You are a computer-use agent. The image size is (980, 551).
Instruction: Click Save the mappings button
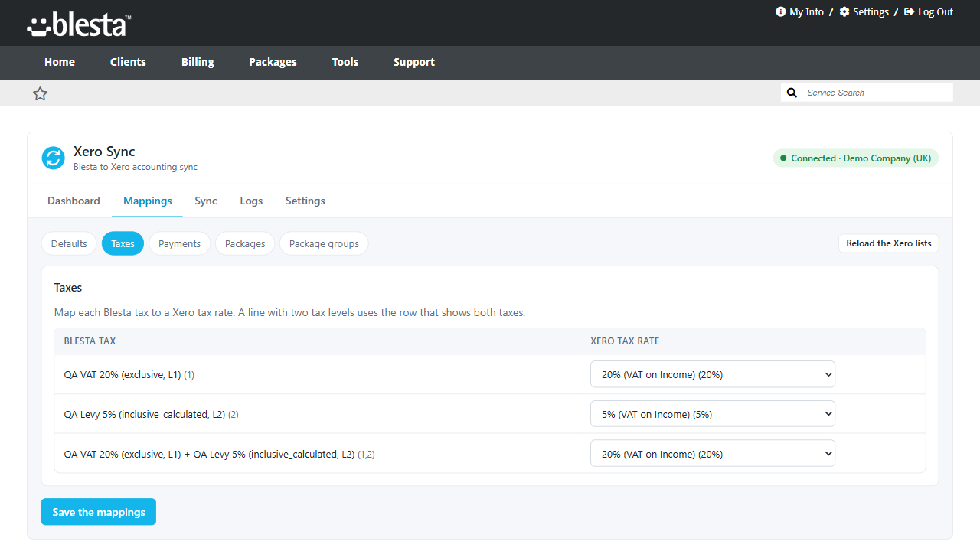pos(99,512)
